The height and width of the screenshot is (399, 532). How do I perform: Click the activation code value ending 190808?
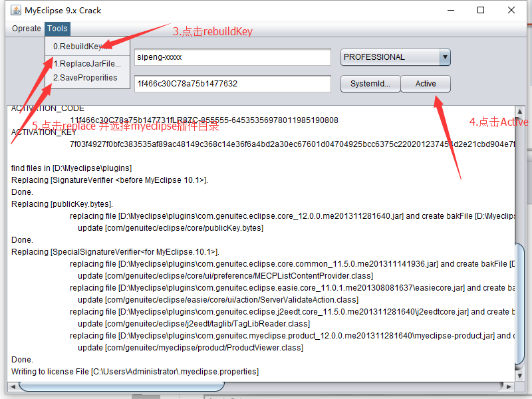(x=204, y=120)
